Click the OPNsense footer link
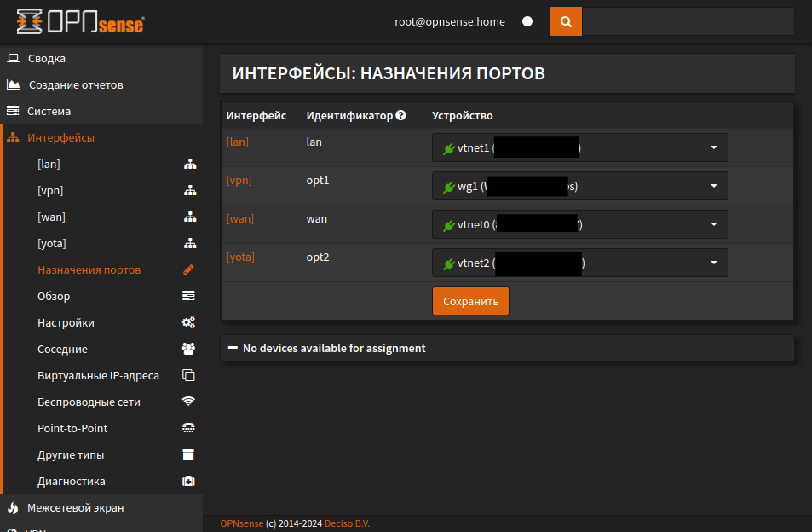 [x=242, y=523]
